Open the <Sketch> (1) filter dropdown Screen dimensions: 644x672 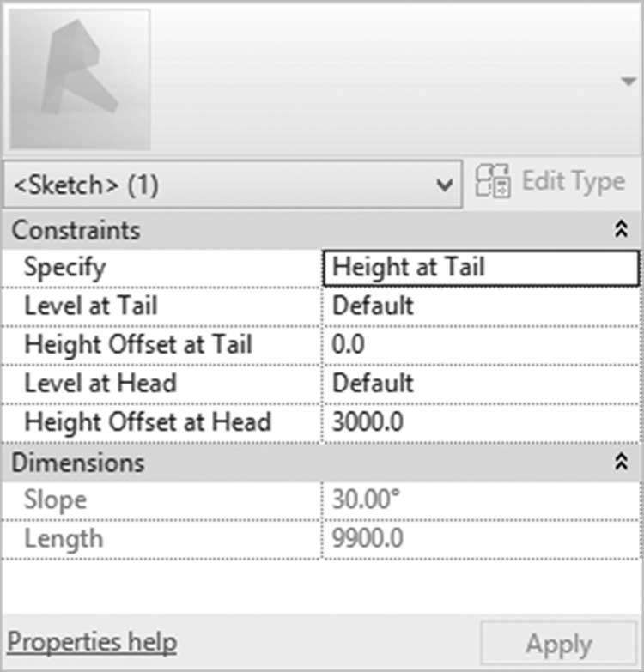233,185
